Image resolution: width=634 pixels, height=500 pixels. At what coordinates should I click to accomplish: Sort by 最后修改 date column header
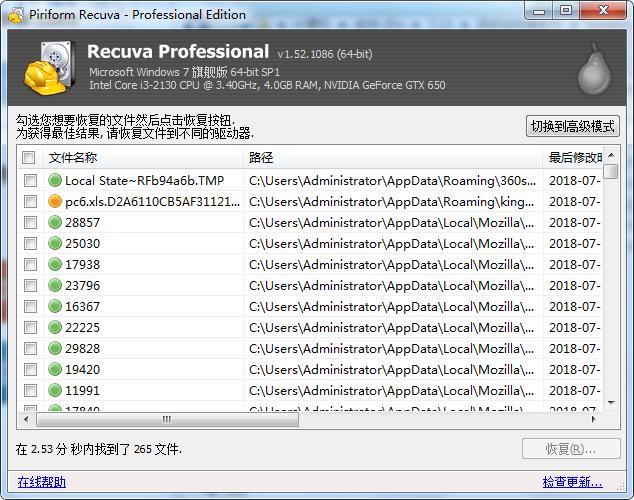[573, 157]
